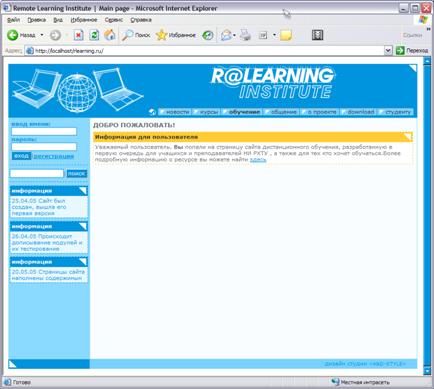Expand the Back button history dropdown arrow
Viewport: 434px width, 389px height.
coord(42,35)
